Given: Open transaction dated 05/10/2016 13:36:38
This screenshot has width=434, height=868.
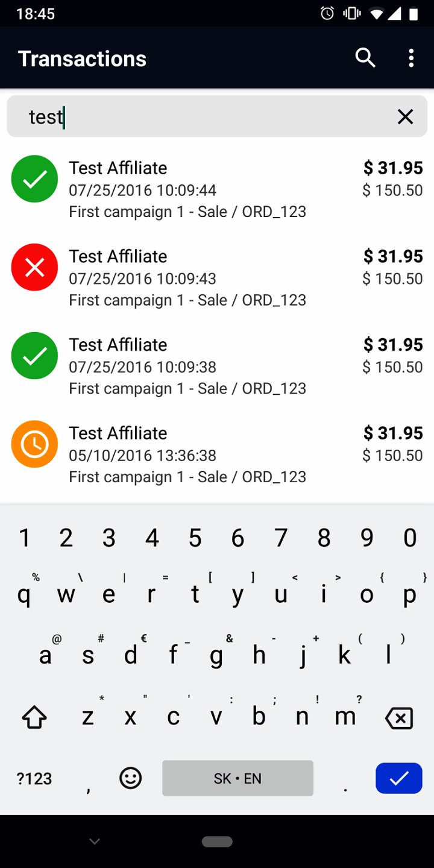Looking at the screenshot, I should click(217, 455).
